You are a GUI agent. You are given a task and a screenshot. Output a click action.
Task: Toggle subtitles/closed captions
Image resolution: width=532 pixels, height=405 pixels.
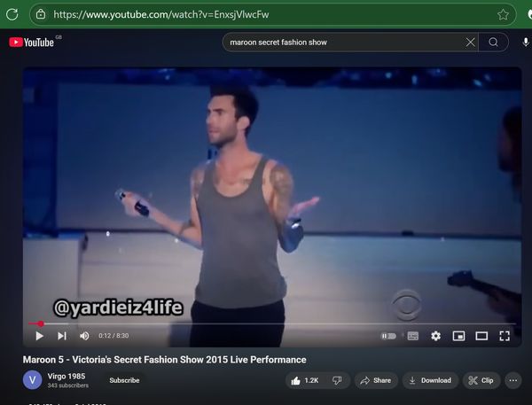pos(412,336)
